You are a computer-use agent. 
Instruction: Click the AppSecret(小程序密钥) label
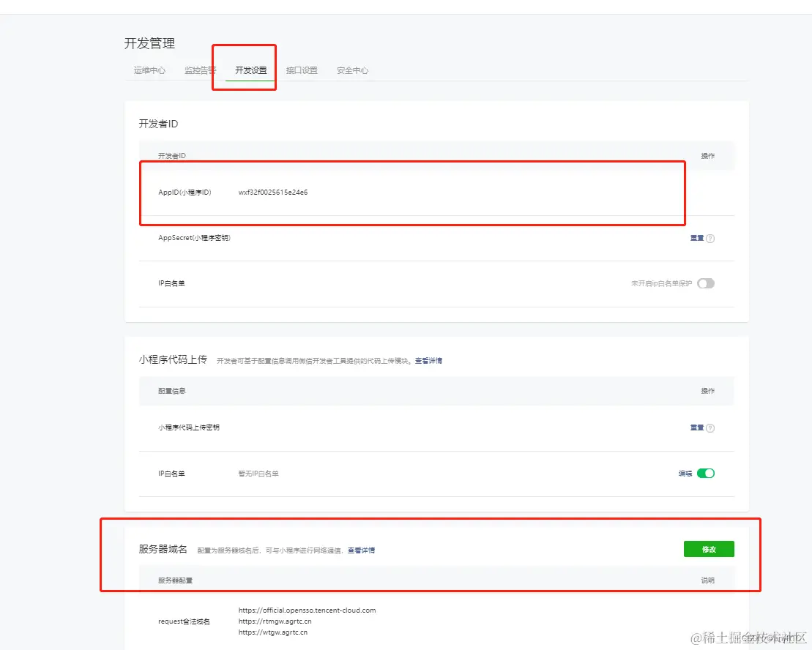click(194, 238)
